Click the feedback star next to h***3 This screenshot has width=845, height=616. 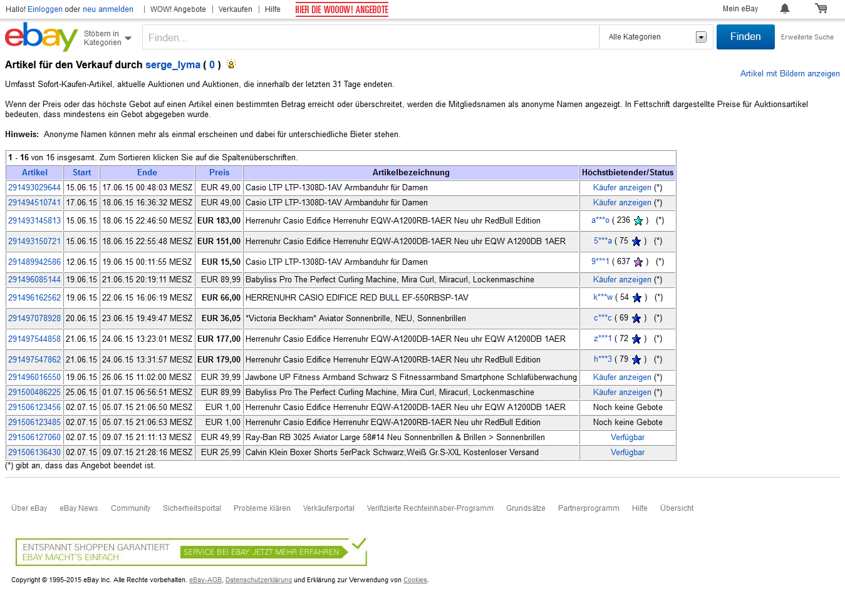[x=636, y=359]
